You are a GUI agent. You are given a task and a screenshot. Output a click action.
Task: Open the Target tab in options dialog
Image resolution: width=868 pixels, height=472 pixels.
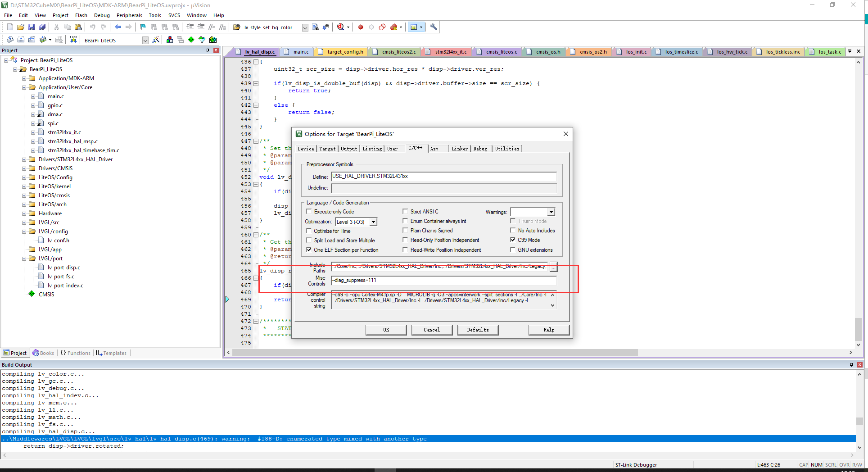click(327, 149)
